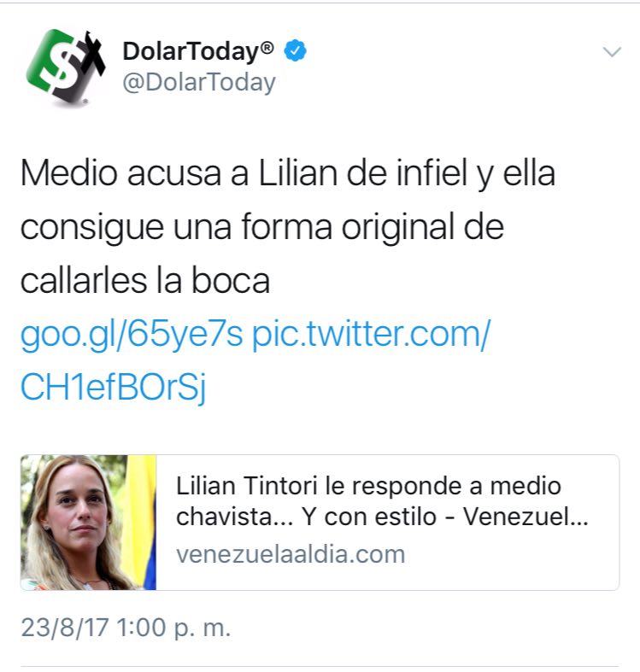Click the 23/8/17 1:00 p. m. timestamp
The image size is (640, 672).
point(126,628)
